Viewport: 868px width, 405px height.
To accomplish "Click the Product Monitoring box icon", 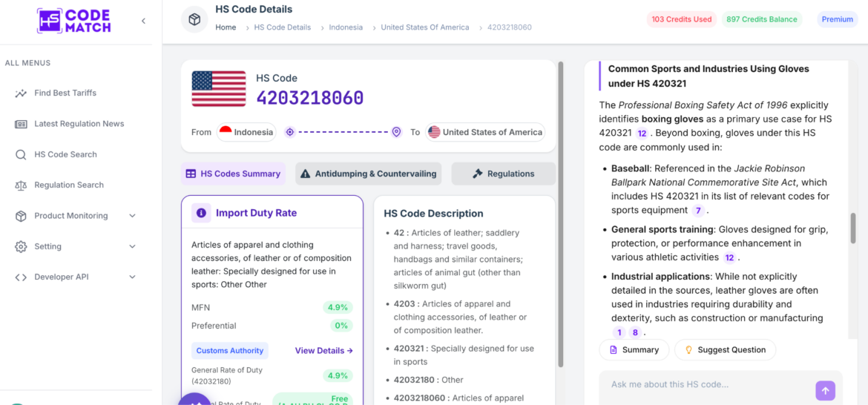I will click(21, 216).
